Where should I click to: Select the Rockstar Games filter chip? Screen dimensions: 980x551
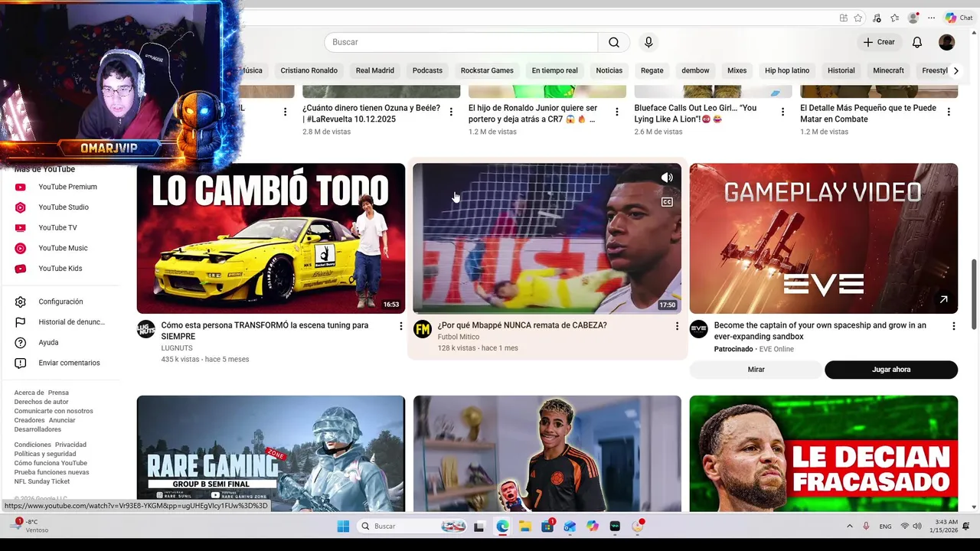click(x=487, y=70)
